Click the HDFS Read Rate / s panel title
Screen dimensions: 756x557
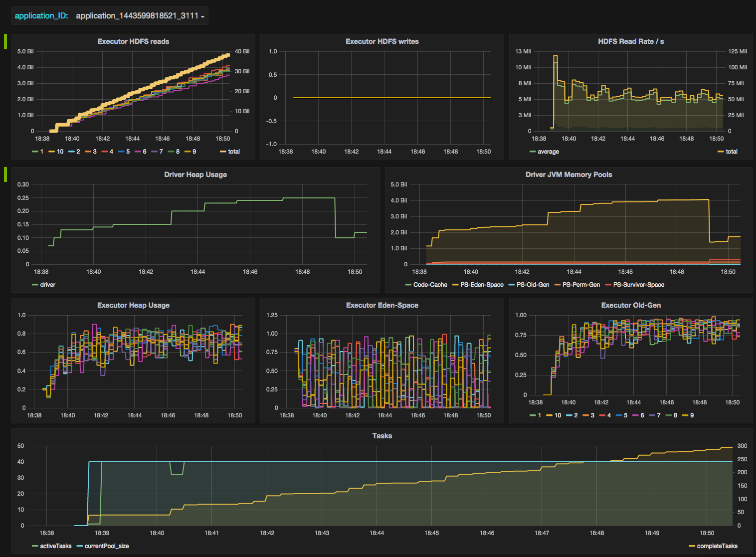tap(631, 41)
